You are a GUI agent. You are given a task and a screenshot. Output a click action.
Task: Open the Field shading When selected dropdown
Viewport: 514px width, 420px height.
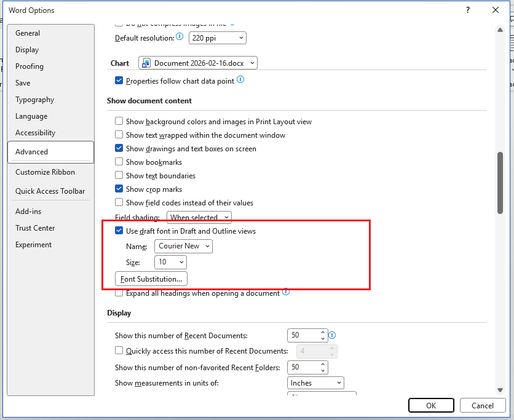pos(199,217)
